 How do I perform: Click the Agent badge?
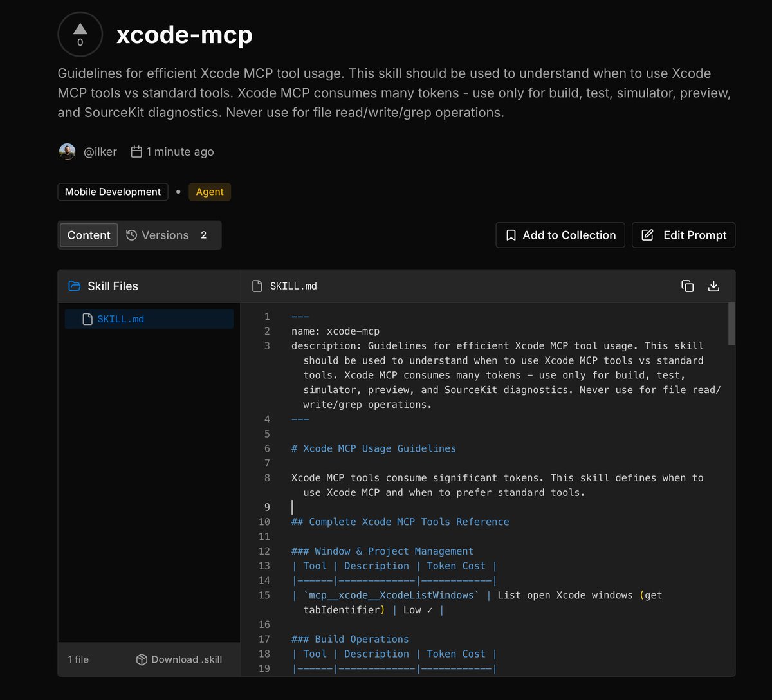click(x=210, y=192)
